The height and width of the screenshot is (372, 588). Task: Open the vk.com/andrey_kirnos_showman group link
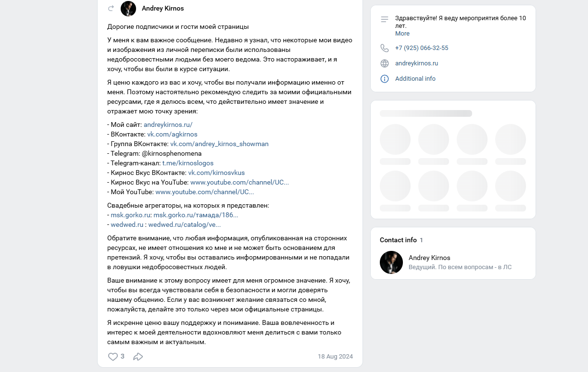tap(219, 144)
